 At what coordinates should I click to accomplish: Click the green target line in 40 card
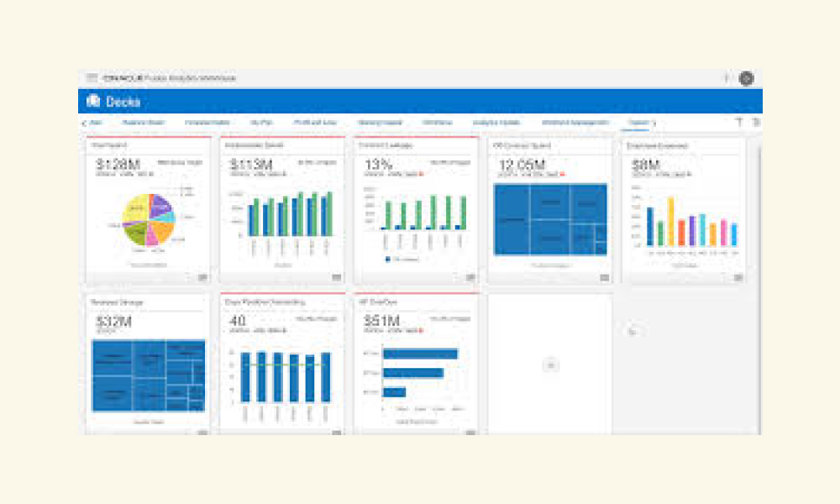click(x=286, y=365)
